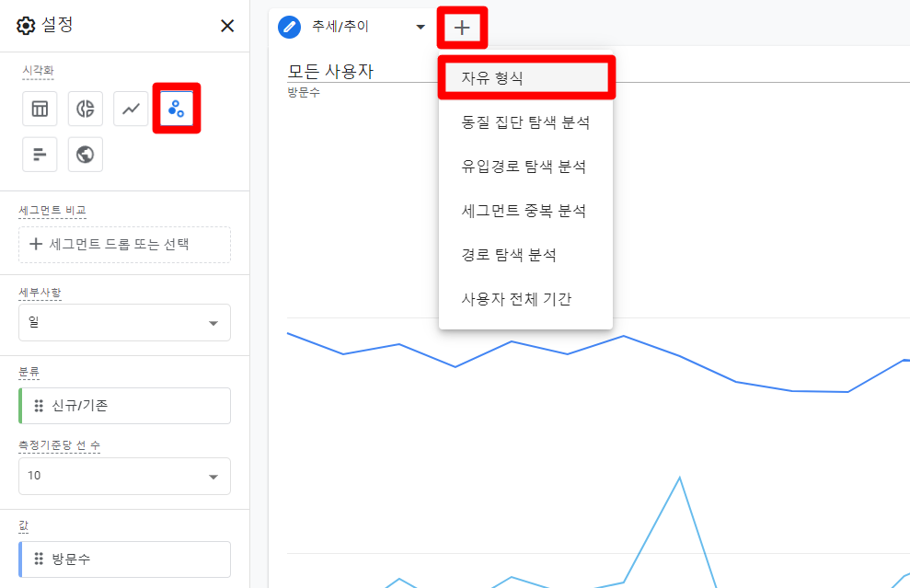Choose 동질 집단 탐색 분석 option
The width and height of the screenshot is (910, 588).
525,122
